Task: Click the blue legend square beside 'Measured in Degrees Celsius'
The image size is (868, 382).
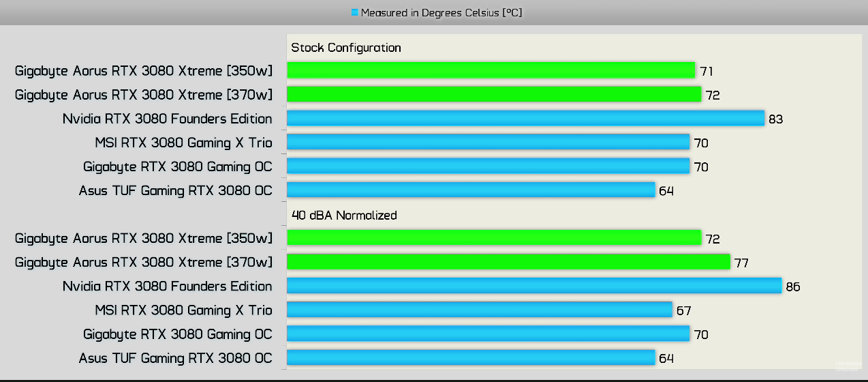Action: click(x=354, y=12)
